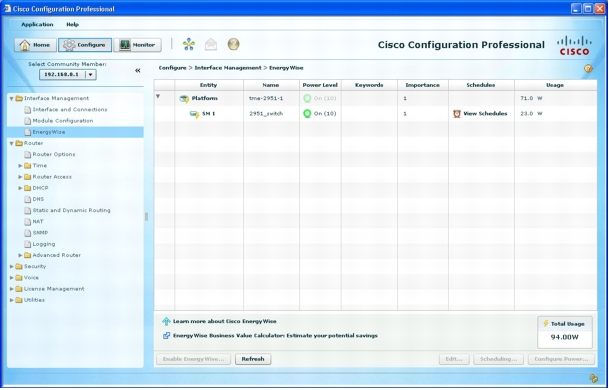Click the License Management folder icon
Image resolution: width=609 pixels, height=390 pixels.
tap(19, 289)
